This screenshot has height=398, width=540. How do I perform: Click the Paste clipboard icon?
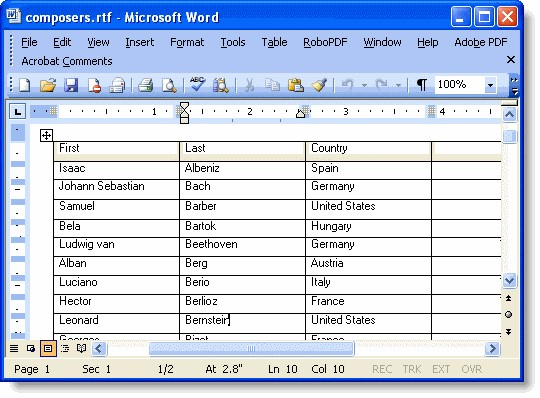[x=295, y=85]
